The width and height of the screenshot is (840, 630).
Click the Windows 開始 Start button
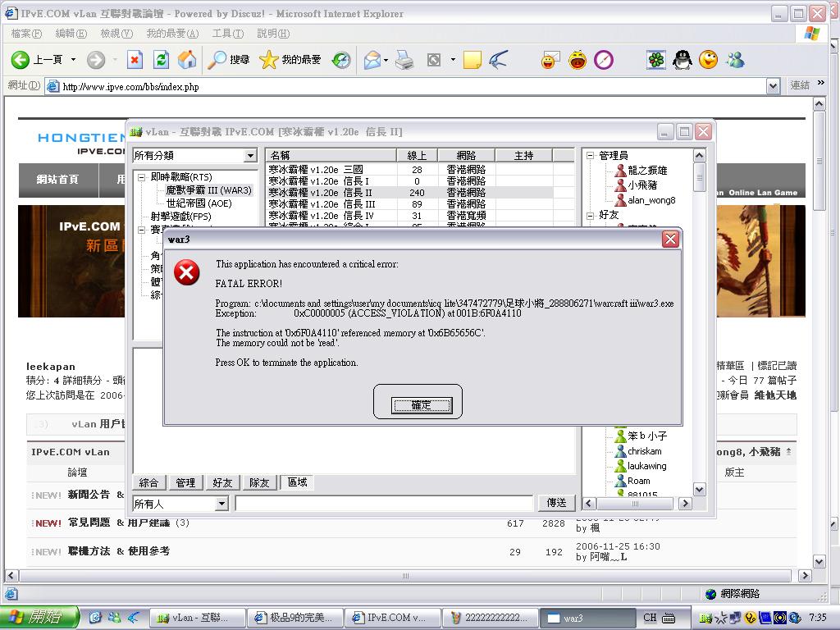(39, 617)
